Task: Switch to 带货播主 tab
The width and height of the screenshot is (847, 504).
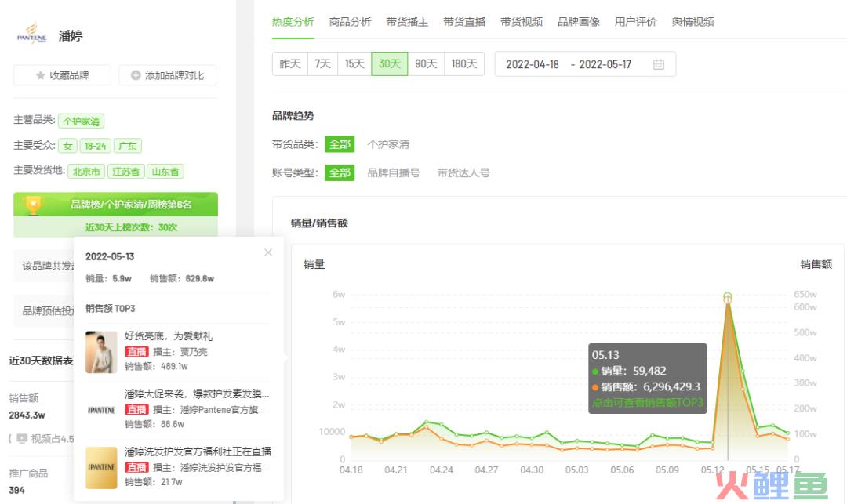Action: tap(407, 22)
